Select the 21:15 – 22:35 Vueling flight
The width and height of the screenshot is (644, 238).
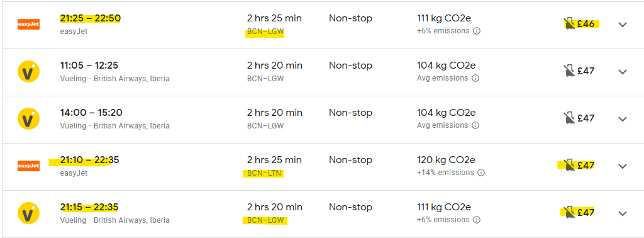[x=89, y=207]
